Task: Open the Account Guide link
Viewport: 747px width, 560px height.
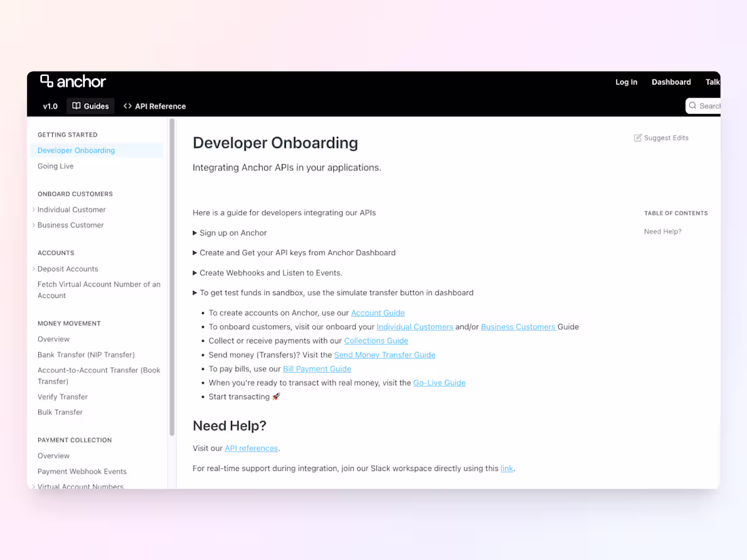Action: pyautogui.click(x=378, y=312)
